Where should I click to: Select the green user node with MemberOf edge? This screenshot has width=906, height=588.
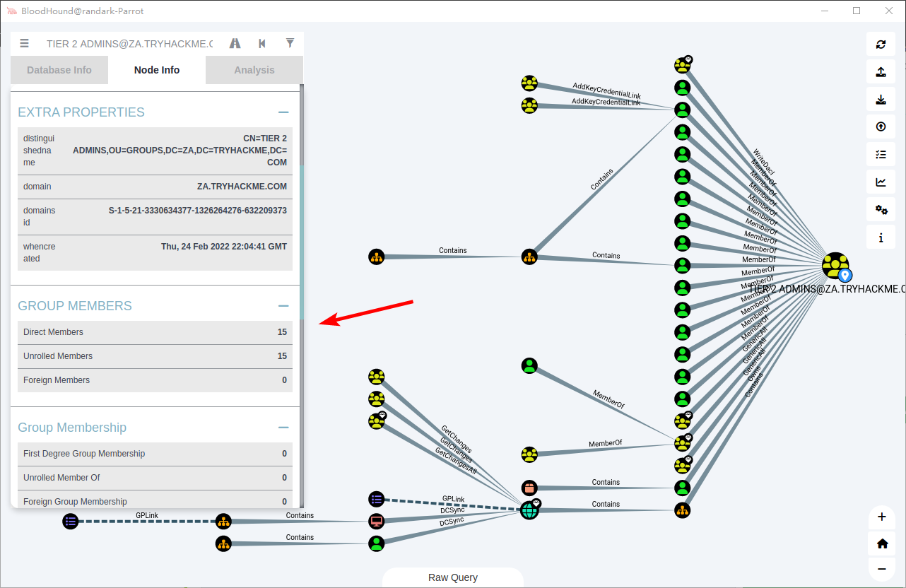point(529,365)
